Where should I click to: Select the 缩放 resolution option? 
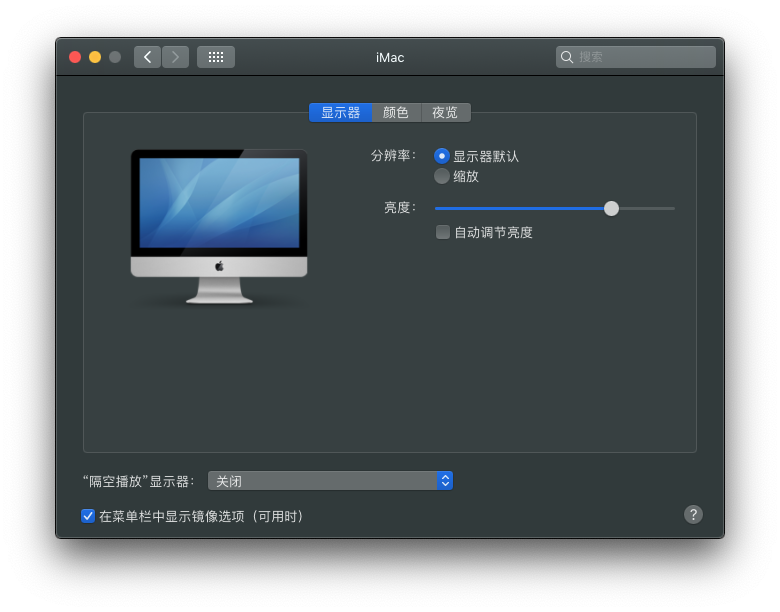442,176
